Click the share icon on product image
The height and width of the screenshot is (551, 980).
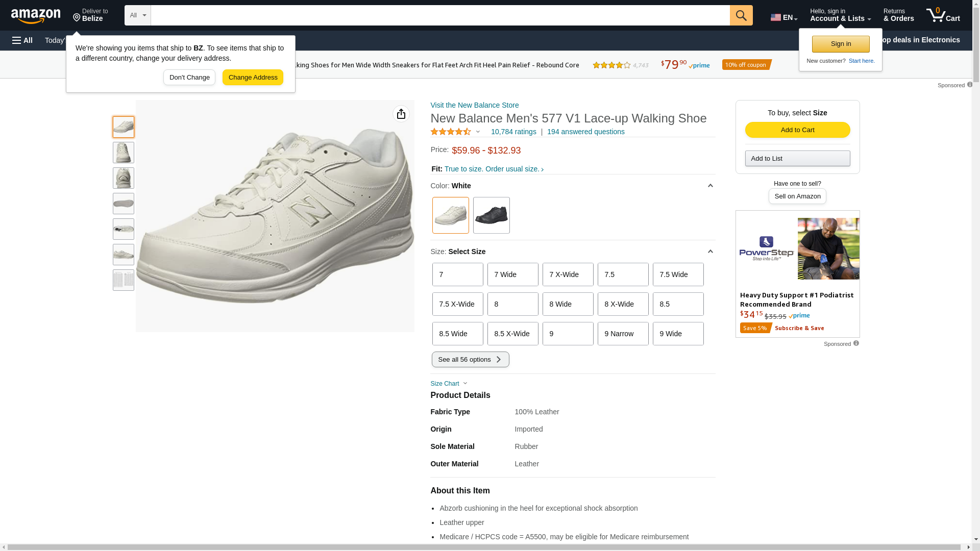[401, 114]
